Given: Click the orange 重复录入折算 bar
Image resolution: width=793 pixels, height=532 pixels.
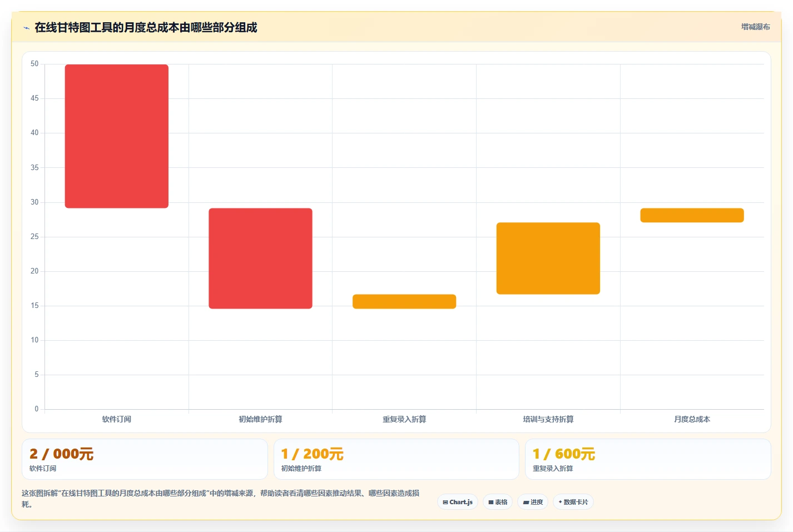Looking at the screenshot, I should click(x=404, y=301).
